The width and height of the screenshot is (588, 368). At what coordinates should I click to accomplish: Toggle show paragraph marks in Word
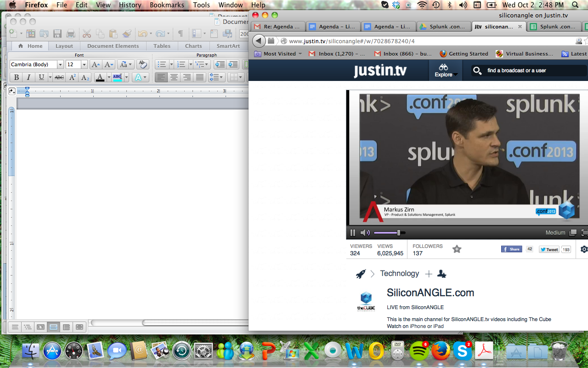(x=180, y=34)
